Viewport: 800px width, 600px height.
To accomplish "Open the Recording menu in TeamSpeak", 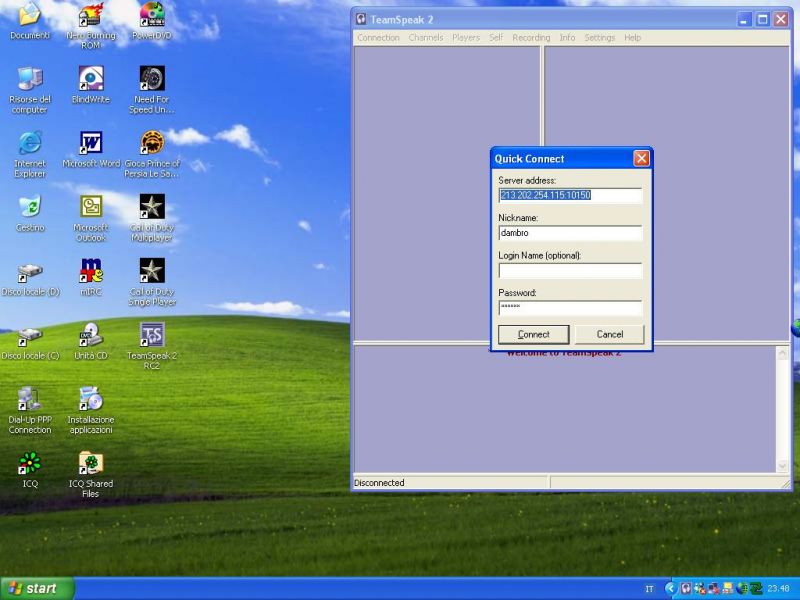I will point(531,38).
